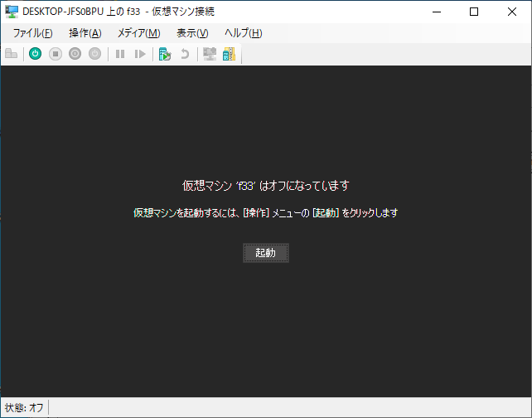
Task: Click the status text 状態: オフ
Action: coord(24,407)
